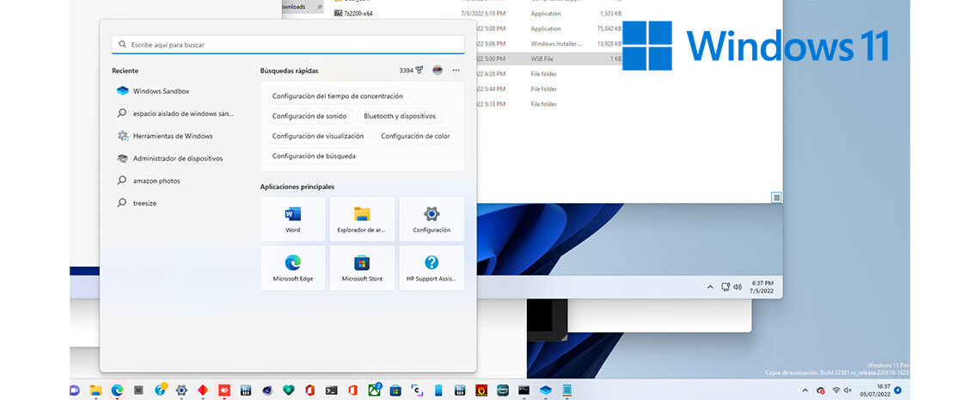Image resolution: width=980 pixels, height=400 pixels.
Task: Open the orange Office icon on taskbar
Action: [352, 390]
